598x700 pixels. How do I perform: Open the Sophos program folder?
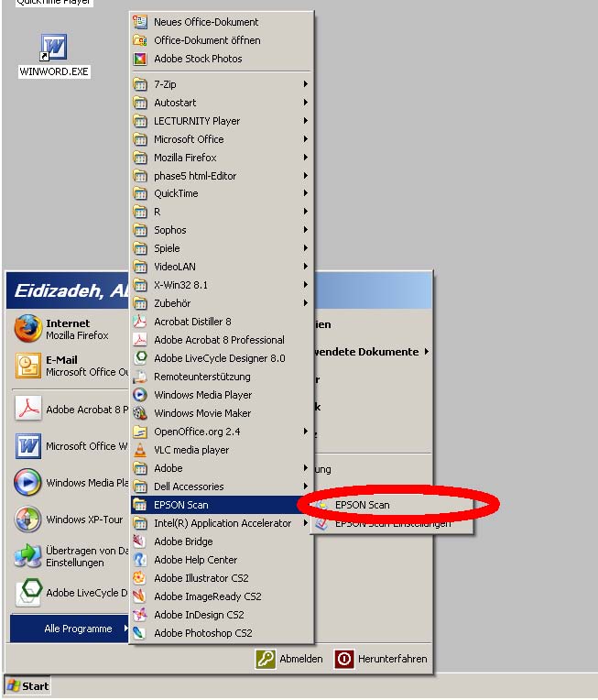(x=221, y=230)
